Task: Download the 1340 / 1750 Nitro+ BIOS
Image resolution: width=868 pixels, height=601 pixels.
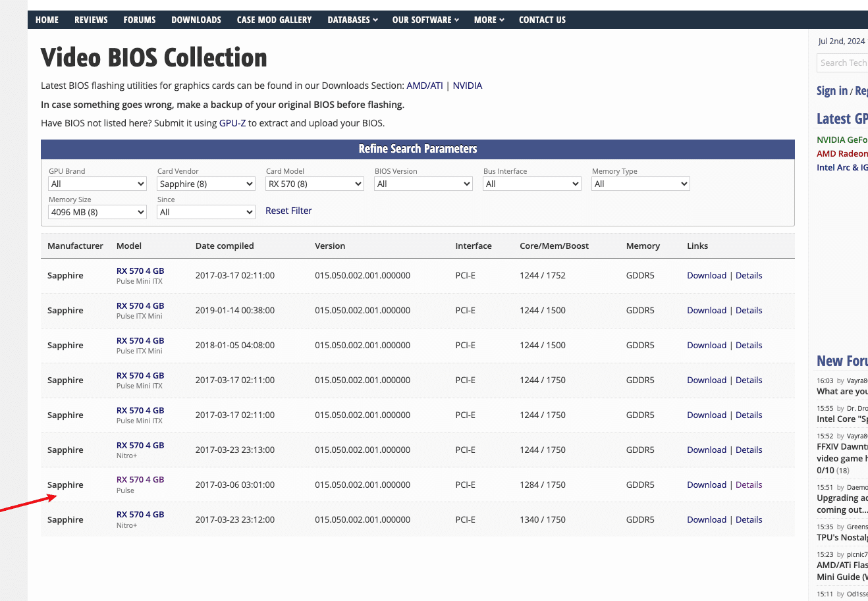Action: click(706, 519)
